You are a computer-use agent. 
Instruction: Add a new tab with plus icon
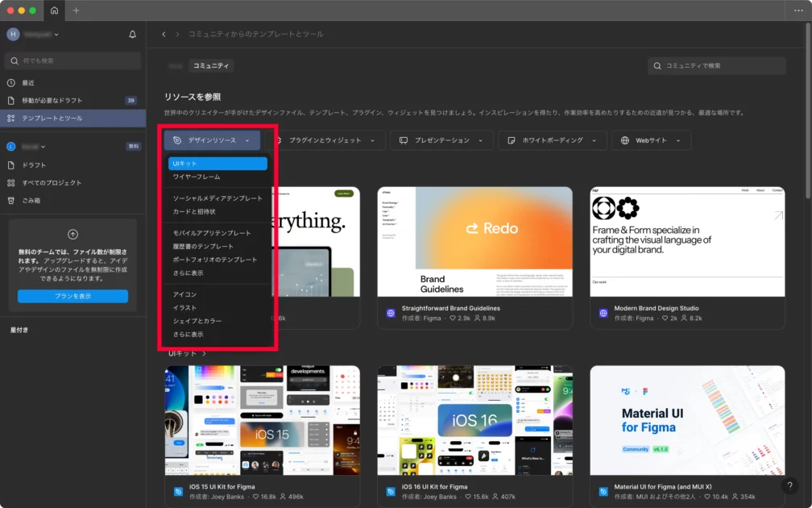pos(77,10)
